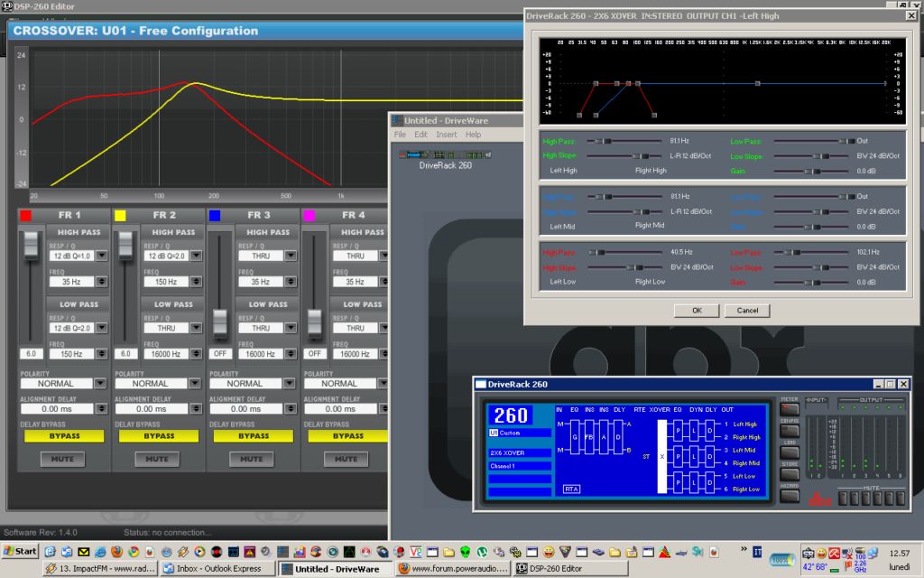
Task: Click the FR 2 High Pass 150 Hz frequency field
Action: (166, 282)
